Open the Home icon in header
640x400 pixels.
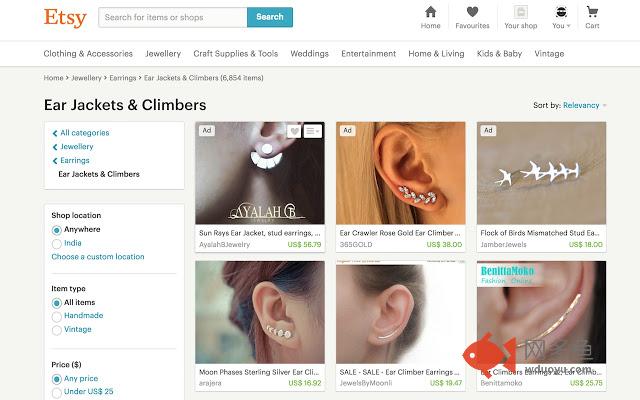point(430,12)
